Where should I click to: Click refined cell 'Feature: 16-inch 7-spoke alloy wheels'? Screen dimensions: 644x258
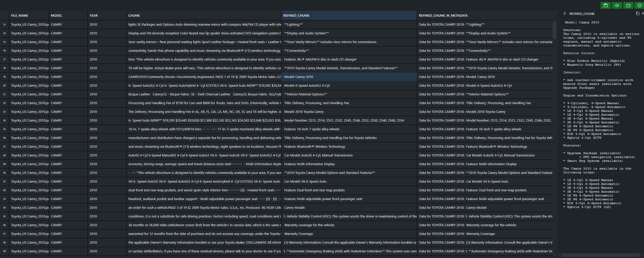pos(349,129)
